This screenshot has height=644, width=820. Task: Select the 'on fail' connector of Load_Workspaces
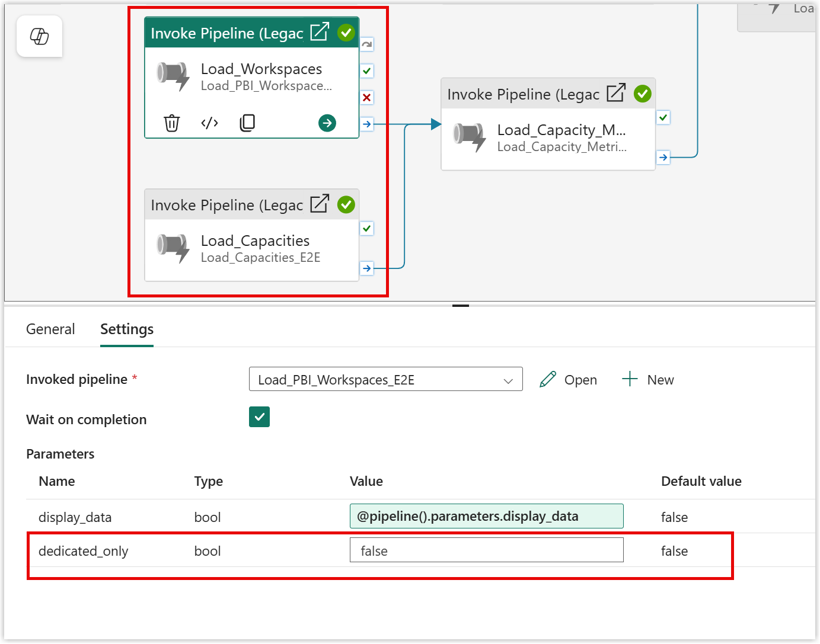pos(367,98)
